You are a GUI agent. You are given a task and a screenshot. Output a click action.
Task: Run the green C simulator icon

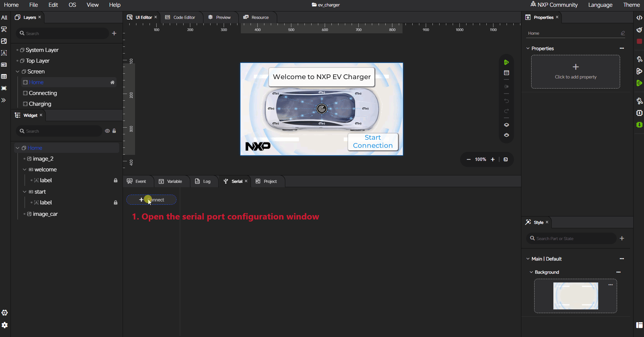[x=639, y=83]
